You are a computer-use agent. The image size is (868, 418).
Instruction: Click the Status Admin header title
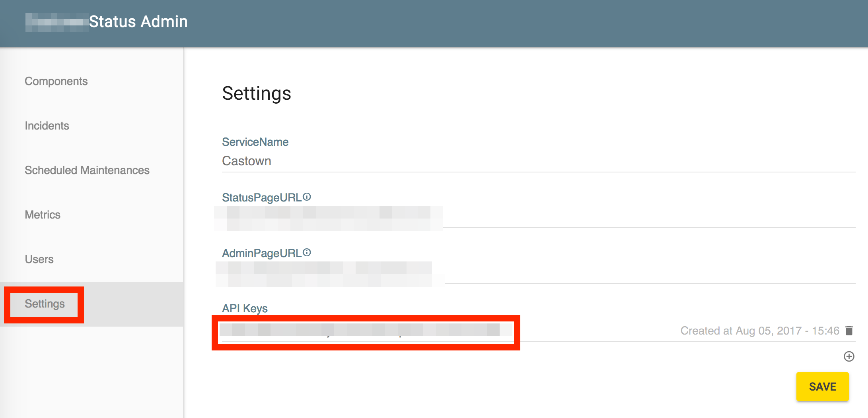(x=138, y=21)
